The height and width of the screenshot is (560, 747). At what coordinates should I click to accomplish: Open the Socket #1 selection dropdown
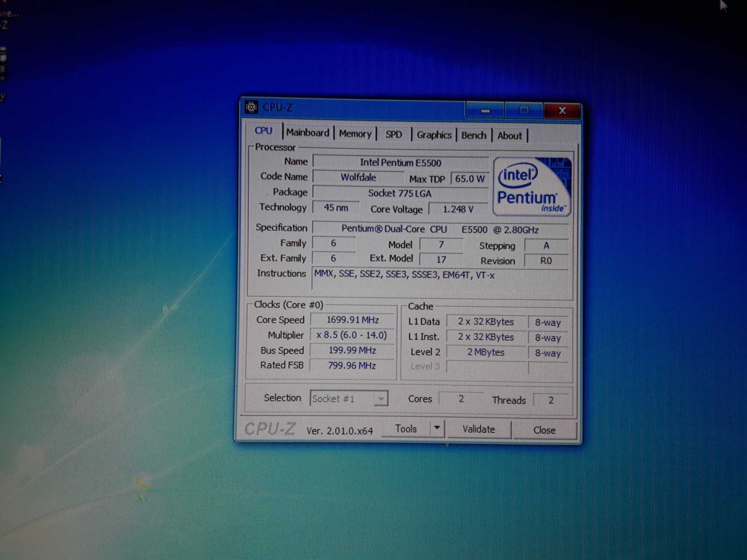point(349,399)
